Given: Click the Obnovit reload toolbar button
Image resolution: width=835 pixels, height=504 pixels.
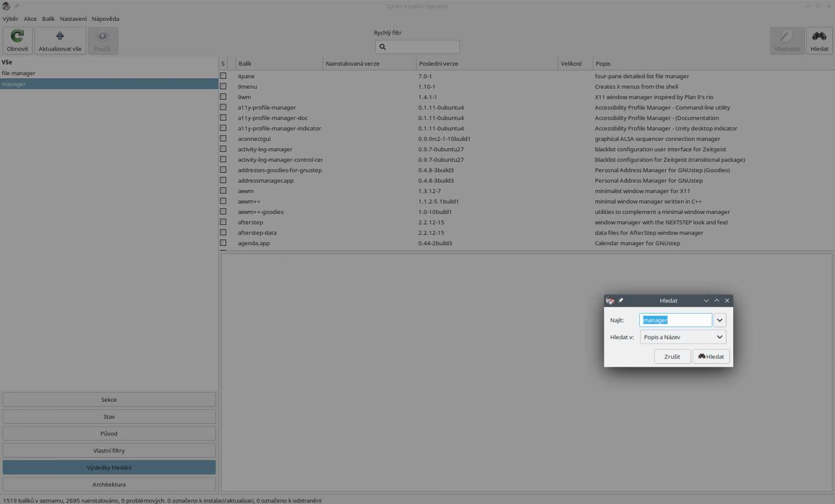Looking at the screenshot, I should point(18,41).
